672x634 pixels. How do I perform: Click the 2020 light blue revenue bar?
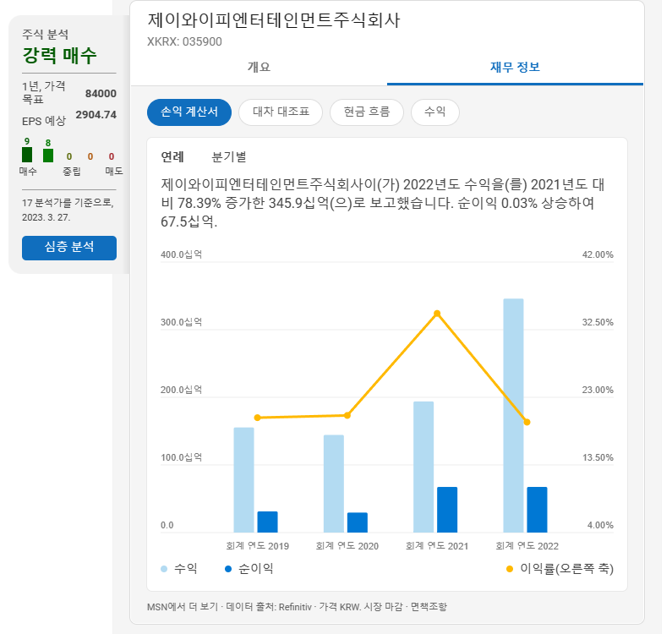click(333, 484)
